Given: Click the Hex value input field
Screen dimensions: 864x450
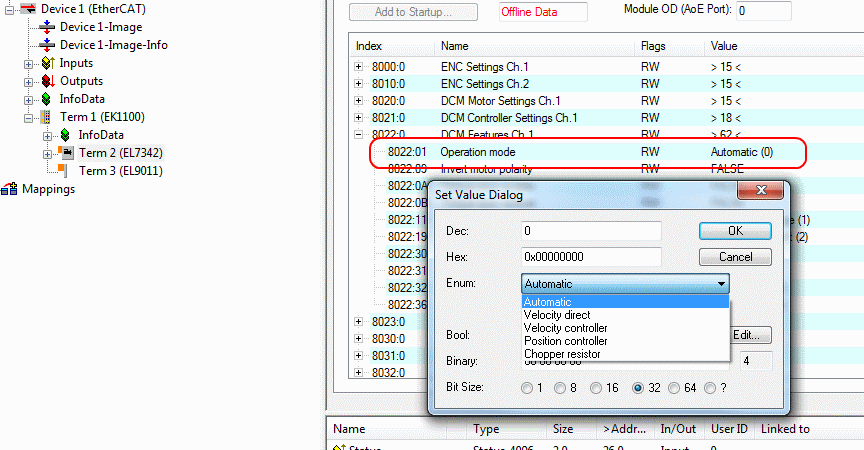Looking at the screenshot, I should [x=591, y=257].
